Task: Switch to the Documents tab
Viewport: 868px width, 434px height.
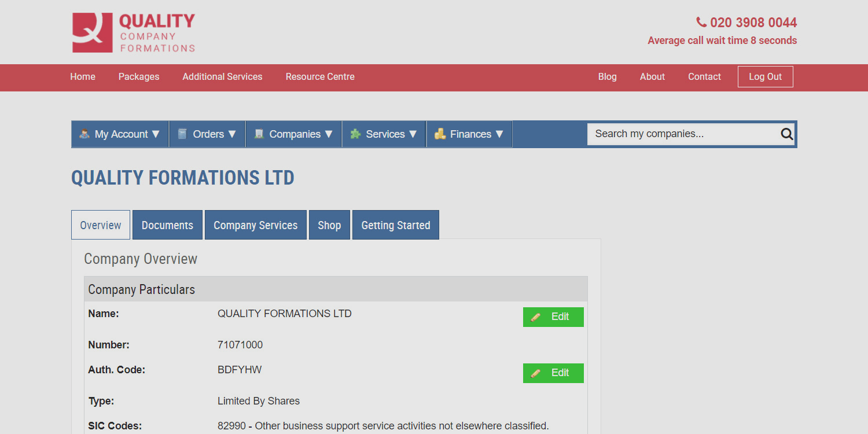Action: pos(167,225)
